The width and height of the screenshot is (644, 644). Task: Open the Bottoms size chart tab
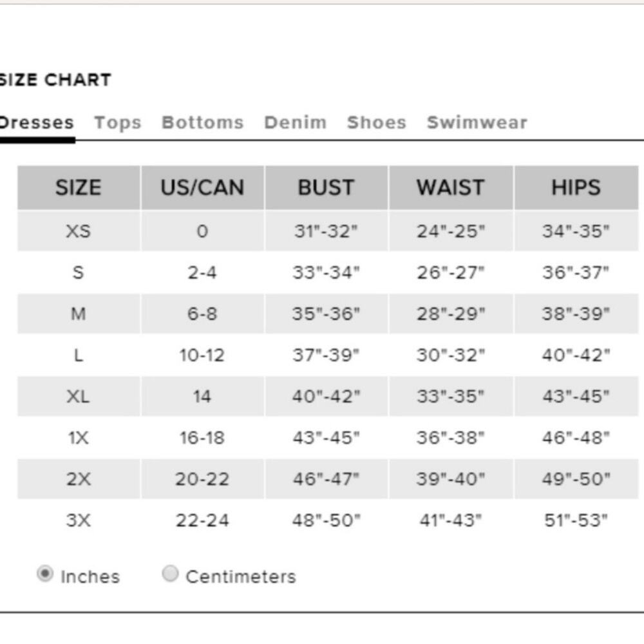pos(203,122)
